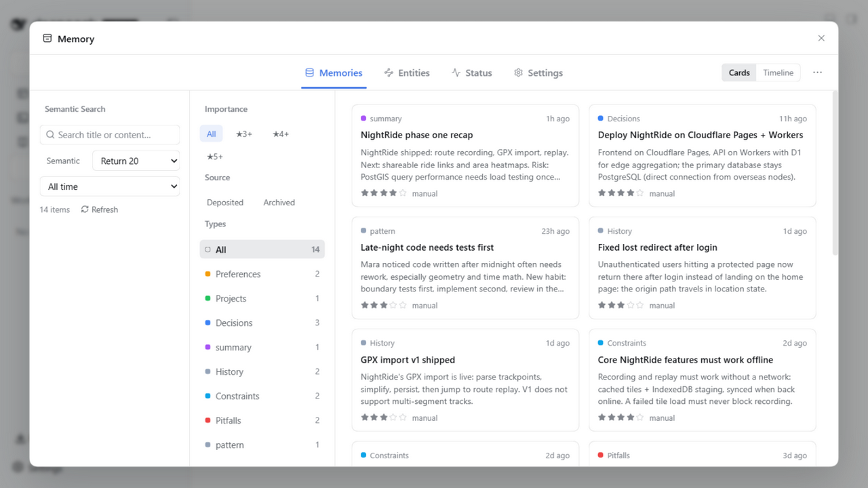Select the Cards view
The width and height of the screenshot is (868, 488).
point(739,73)
